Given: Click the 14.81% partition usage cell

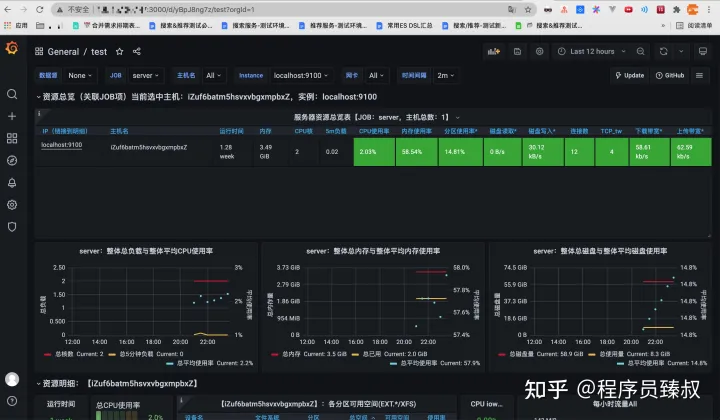Looking at the screenshot, I should click(460, 151).
